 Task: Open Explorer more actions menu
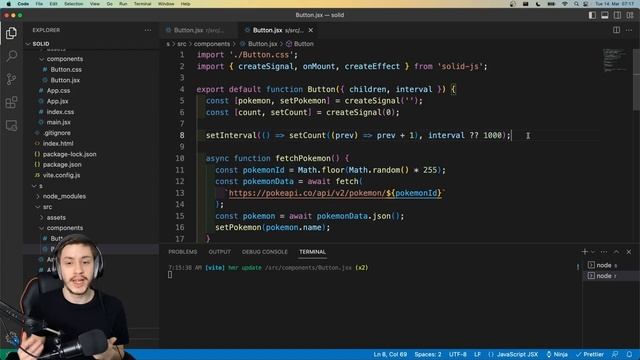148,30
